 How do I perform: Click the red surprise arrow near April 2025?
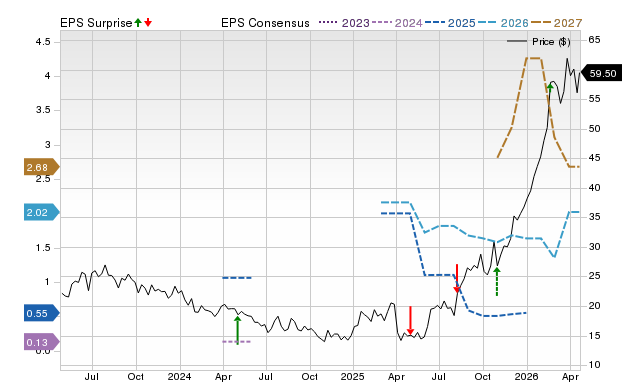[411, 320]
